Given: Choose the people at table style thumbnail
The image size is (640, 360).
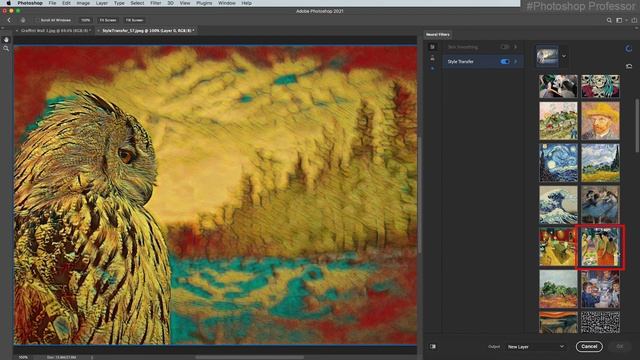Looking at the screenshot, I should point(600,289).
